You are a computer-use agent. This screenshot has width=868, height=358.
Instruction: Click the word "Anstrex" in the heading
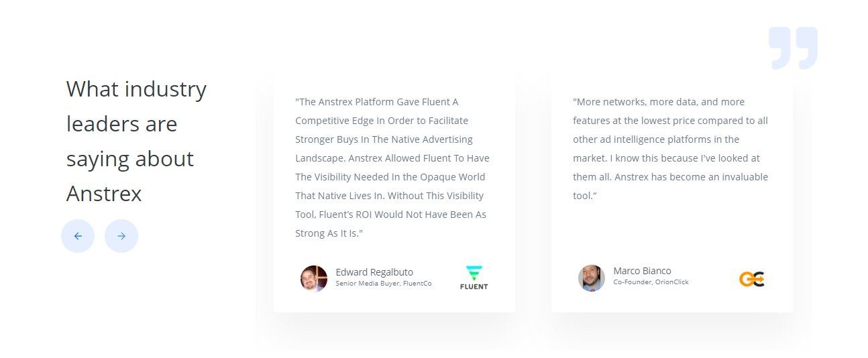click(x=104, y=194)
